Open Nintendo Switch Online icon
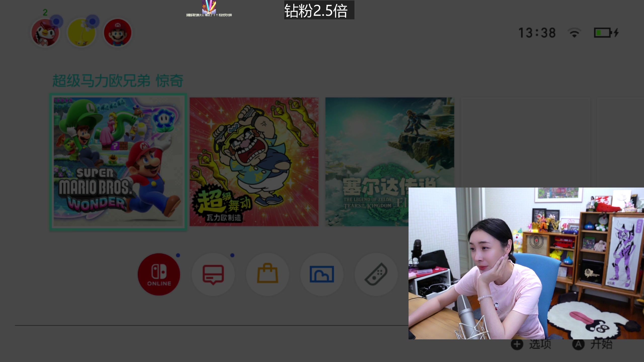This screenshot has height=362, width=644. tap(159, 274)
